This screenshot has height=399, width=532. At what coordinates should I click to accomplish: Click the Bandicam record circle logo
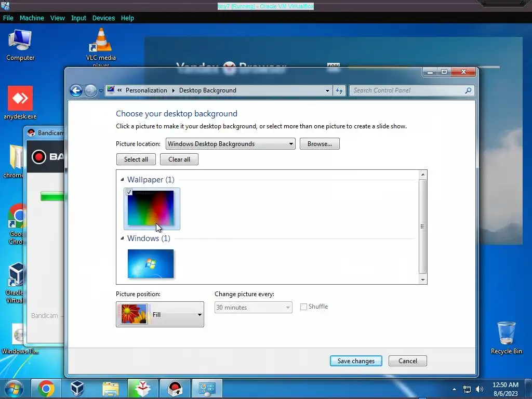(x=38, y=157)
